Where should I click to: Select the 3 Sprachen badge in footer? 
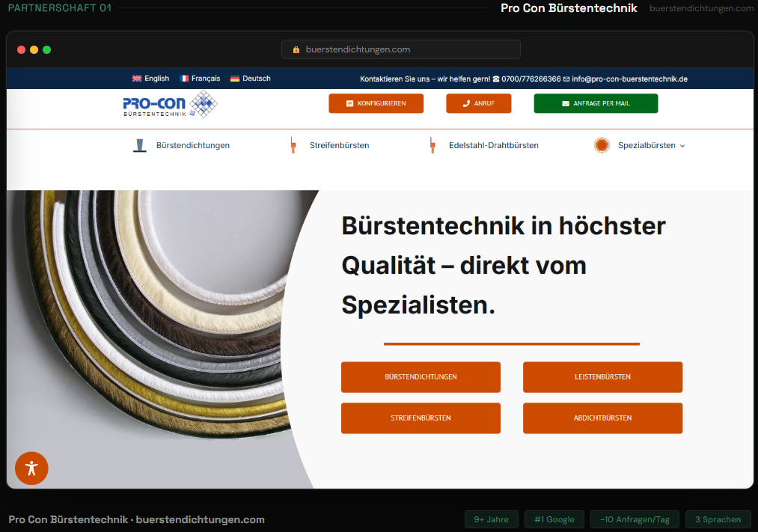coord(718,519)
